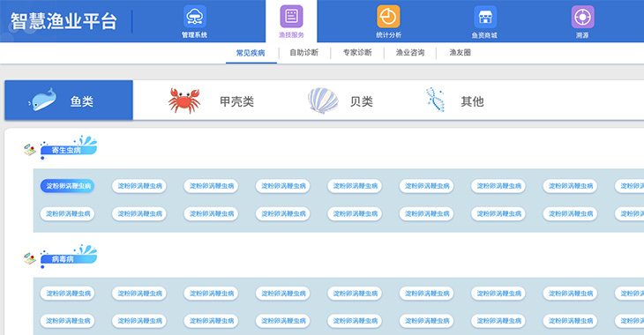Select the 鱼类 whale category tab
Screen dimensions: 644x335
(69, 100)
